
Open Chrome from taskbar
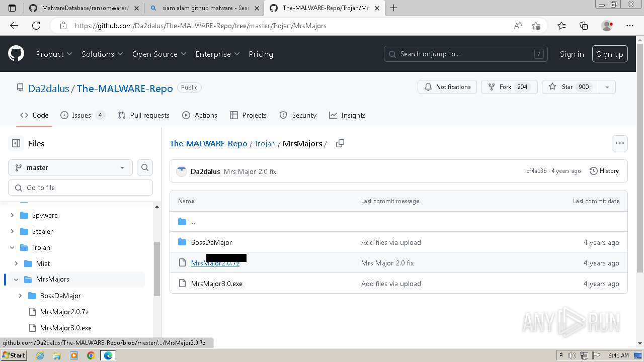(91, 355)
